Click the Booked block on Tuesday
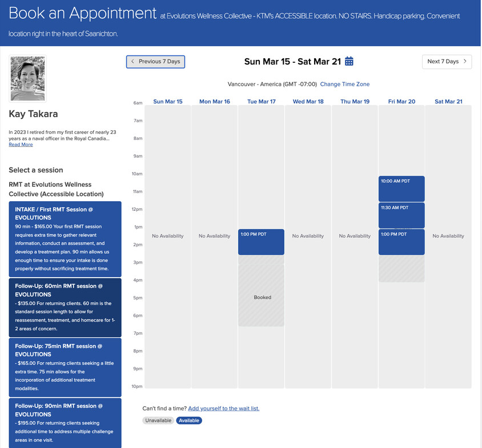Viewport: 482px width, 448px height. pos(262,297)
